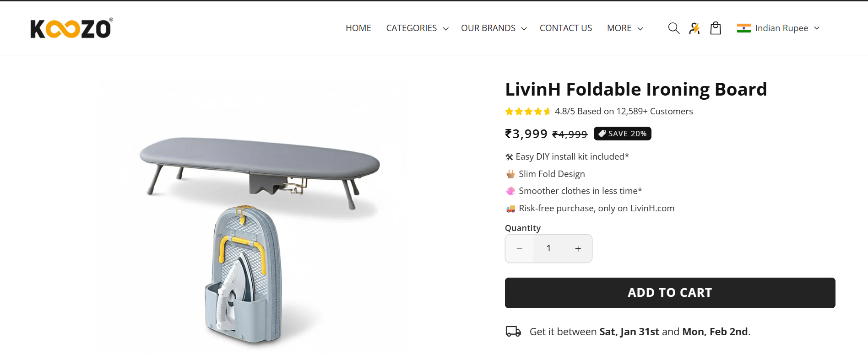The width and height of the screenshot is (868, 354).
Task: Click the customer reviews rating text
Action: 624,112
